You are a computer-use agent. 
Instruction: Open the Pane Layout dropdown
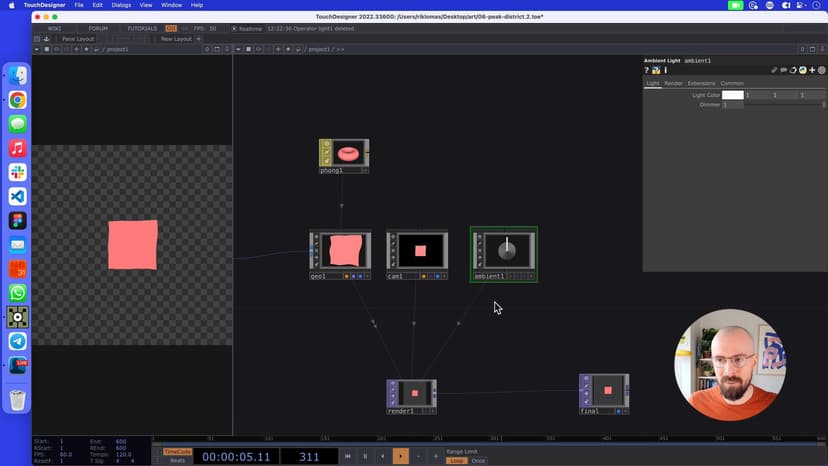point(77,39)
